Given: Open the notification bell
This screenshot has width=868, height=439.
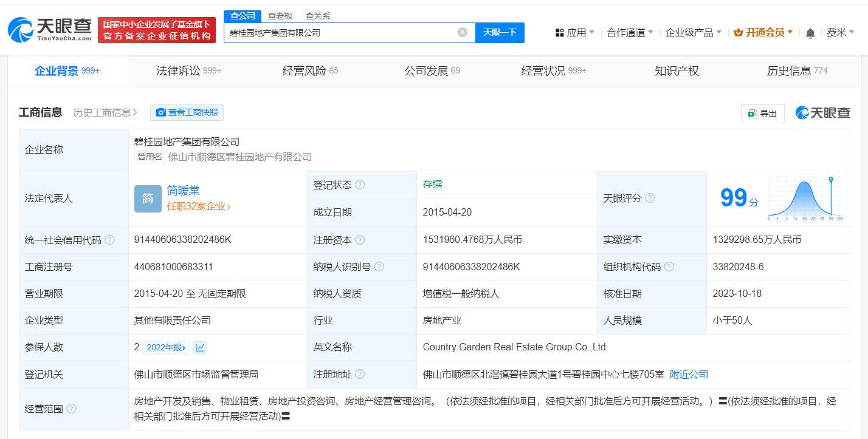Looking at the screenshot, I should click(x=810, y=32).
